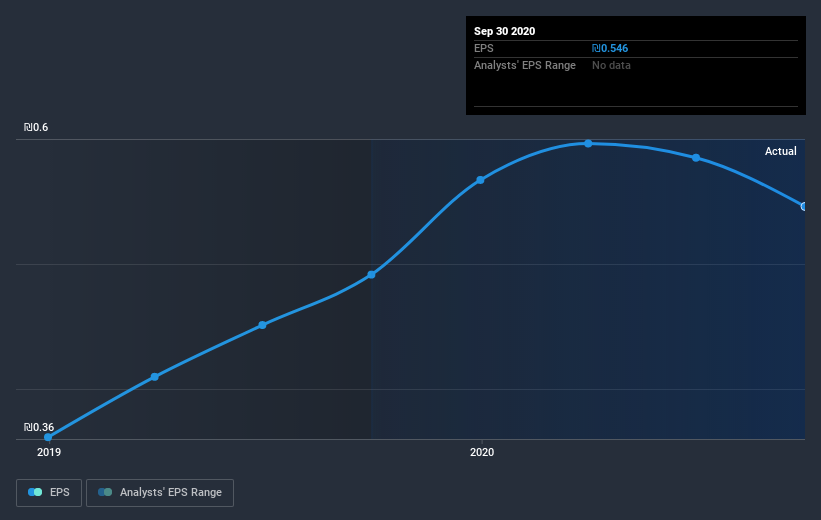
Task: Select the third EPS data point in 2019
Action: pyautogui.click(x=262, y=325)
